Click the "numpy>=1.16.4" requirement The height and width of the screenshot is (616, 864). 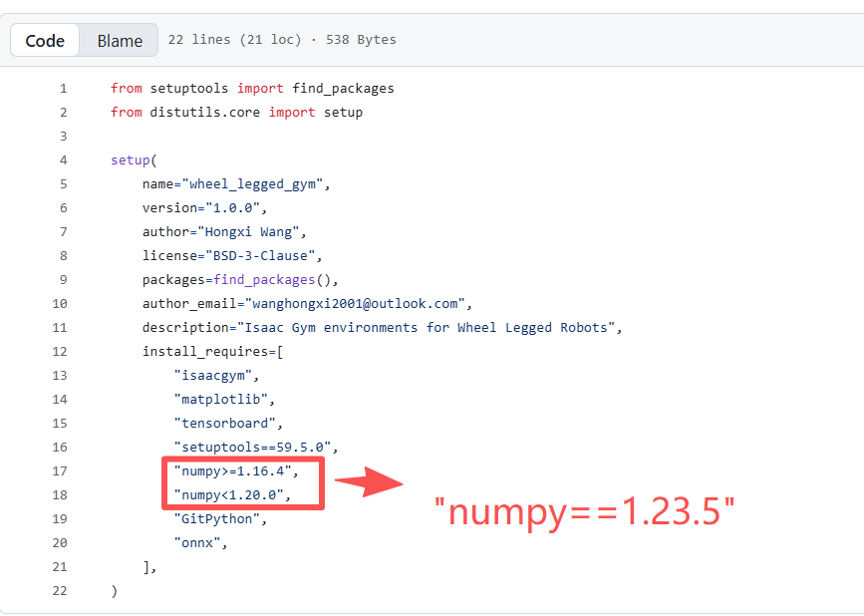click(x=232, y=471)
